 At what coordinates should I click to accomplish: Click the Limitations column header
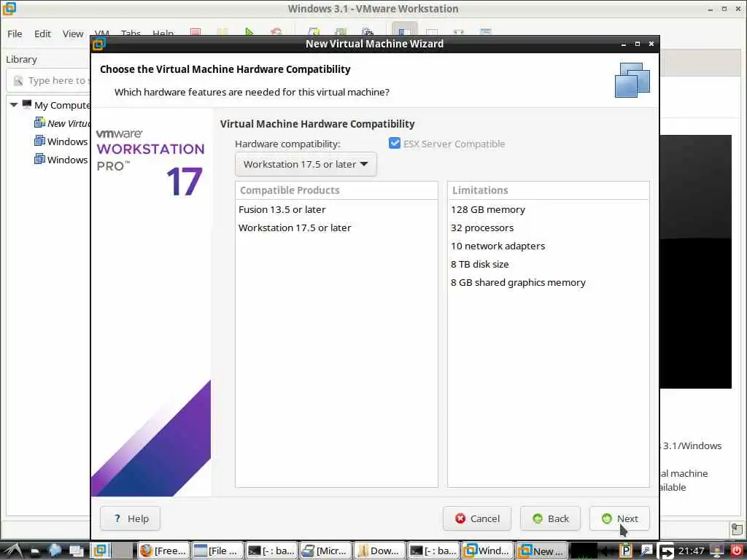[x=549, y=190]
